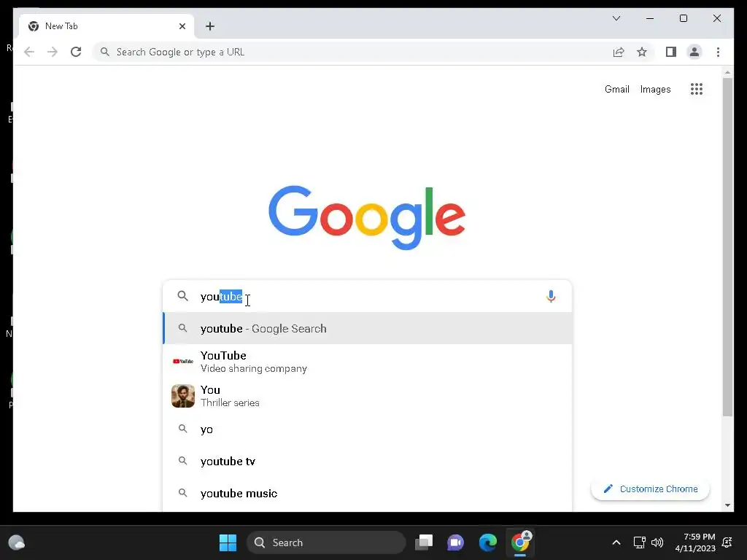Click inside the Google search box
Image resolution: width=747 pixels, height=560 pixels.
[367, 296]
